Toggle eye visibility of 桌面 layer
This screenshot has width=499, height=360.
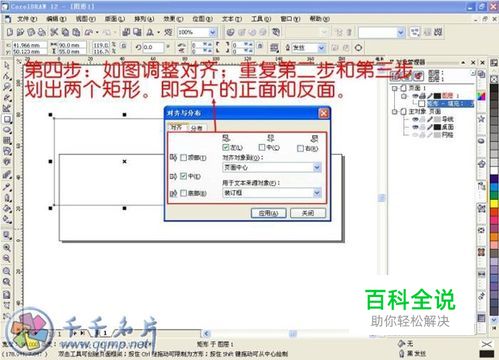tap(415, 127)
